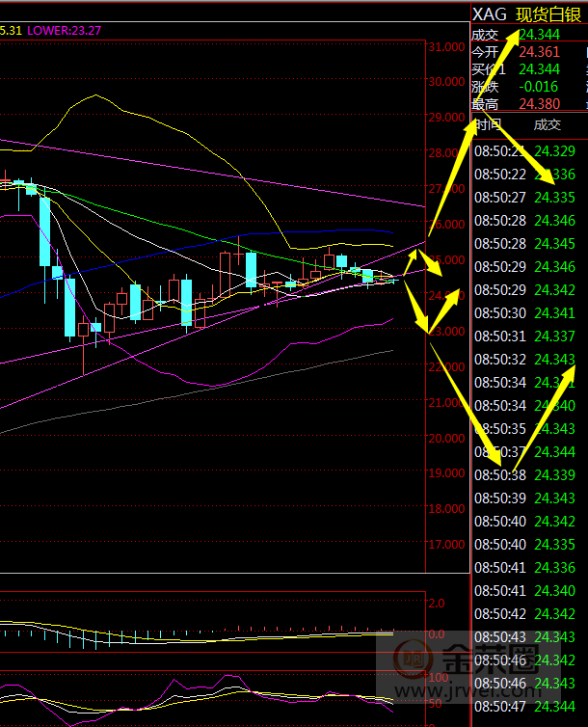Click the 31.000 price axis label
Image resolution: width=588 pixels, height=727 pixels.
tap(446, 47)
